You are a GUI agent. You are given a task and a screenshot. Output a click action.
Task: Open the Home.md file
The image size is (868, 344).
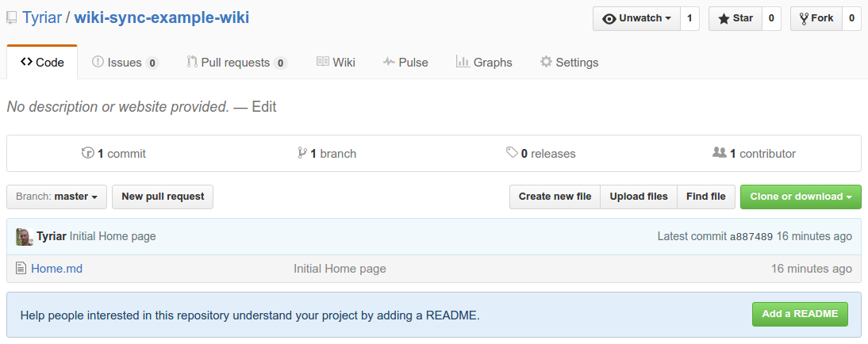click(57, 269)
